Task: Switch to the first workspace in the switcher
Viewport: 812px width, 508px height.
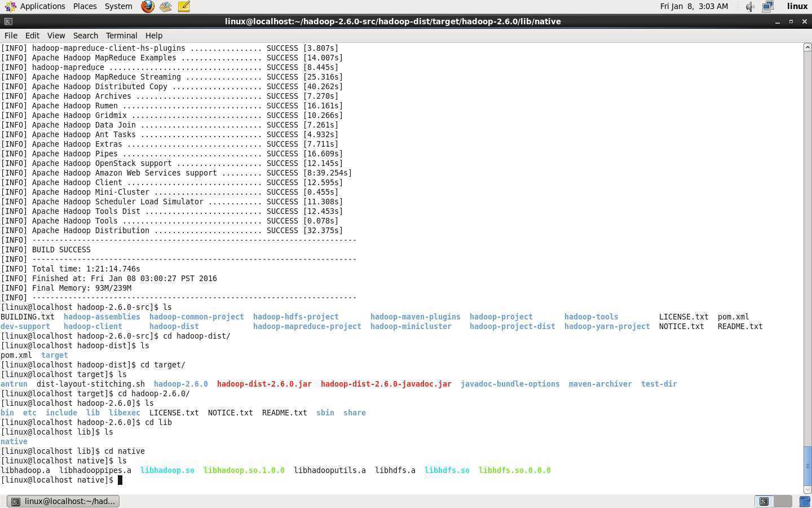Action: tap(764, 501)
